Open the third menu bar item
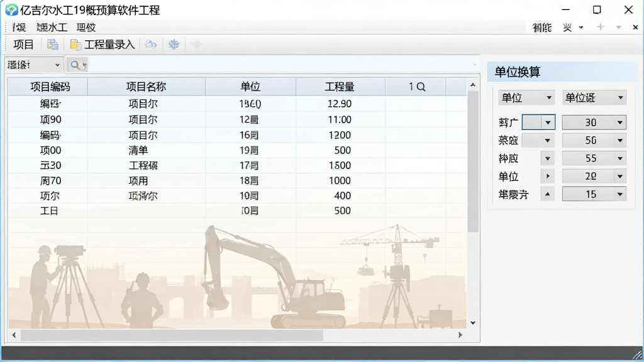The height and width of the screenshot is (362, 644). pos(86,28)
